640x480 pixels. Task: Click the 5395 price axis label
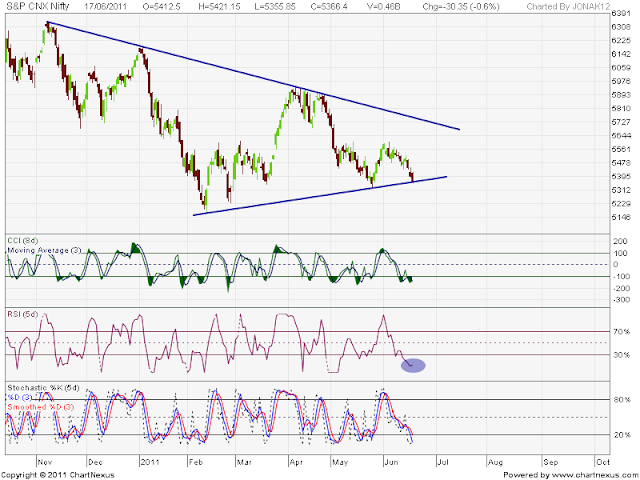coord(621,176)
